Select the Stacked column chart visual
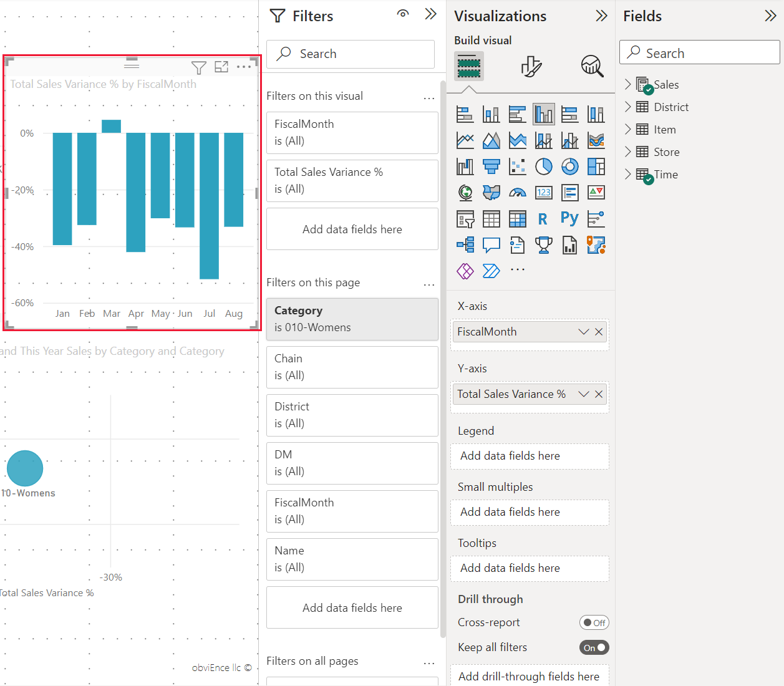784x686 pixels. click(491, 114)
